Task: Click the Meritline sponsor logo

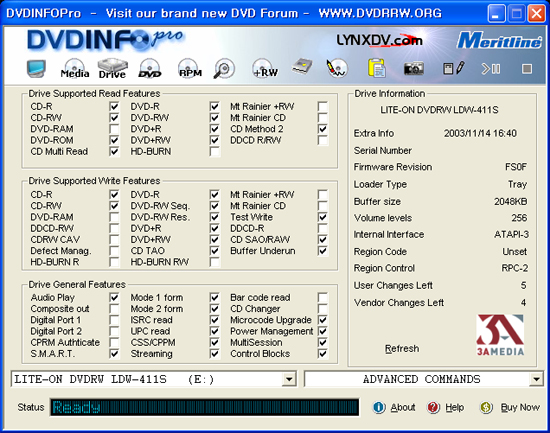Action: [499, 41]
